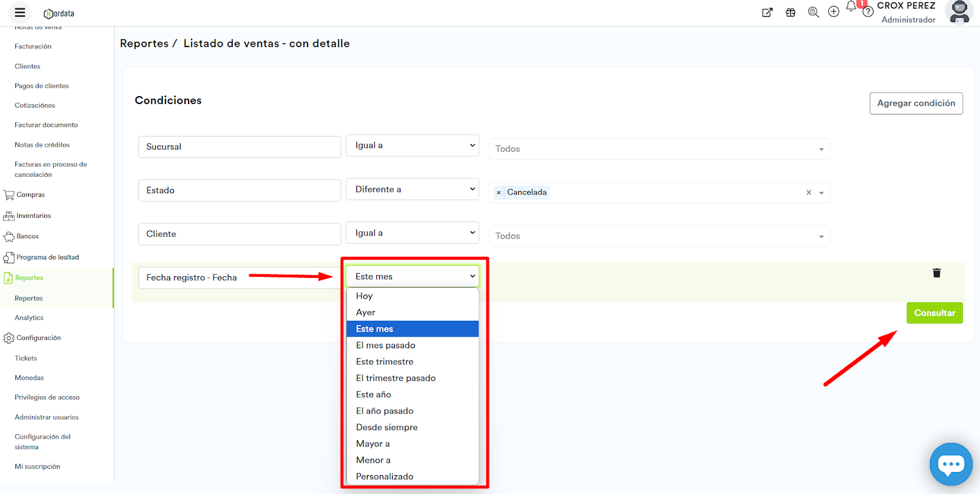The width and height of the screenshot is (980, 494).
Task: Click the external link icon in header
Action: coord(767,12)
